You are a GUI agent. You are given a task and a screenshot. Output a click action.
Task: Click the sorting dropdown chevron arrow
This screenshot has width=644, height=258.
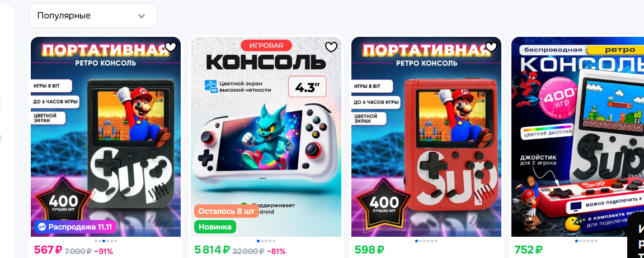tap(142, 16)
